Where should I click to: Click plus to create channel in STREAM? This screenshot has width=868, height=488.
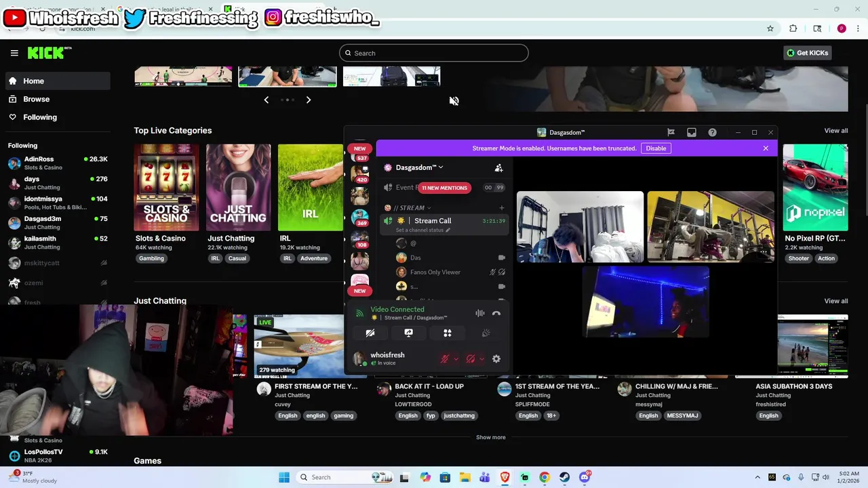click(502, 208)
